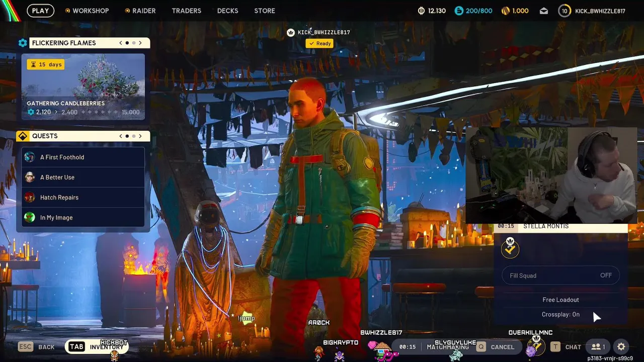Click the Flickering Flames event gear icon
644x362 pixels.
click(x=23, y=43)
